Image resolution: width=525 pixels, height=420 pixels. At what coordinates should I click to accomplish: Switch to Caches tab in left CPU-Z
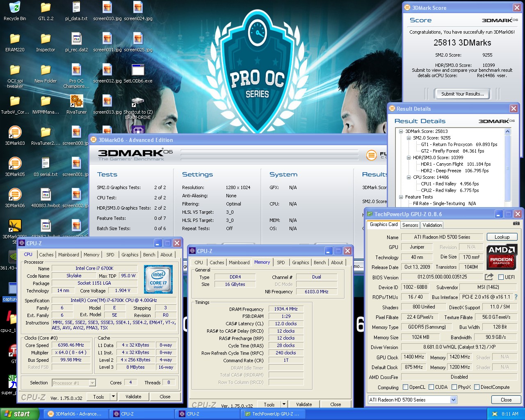coord(46,255)
